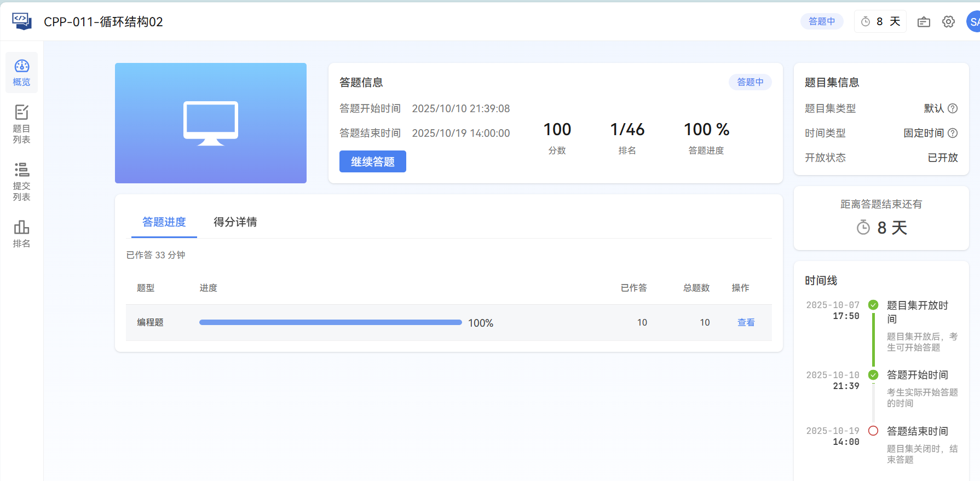Click the title CPP-011-循环结构02
The height and width of the screenshot is (481, 980).
click(x=103, y=22)
